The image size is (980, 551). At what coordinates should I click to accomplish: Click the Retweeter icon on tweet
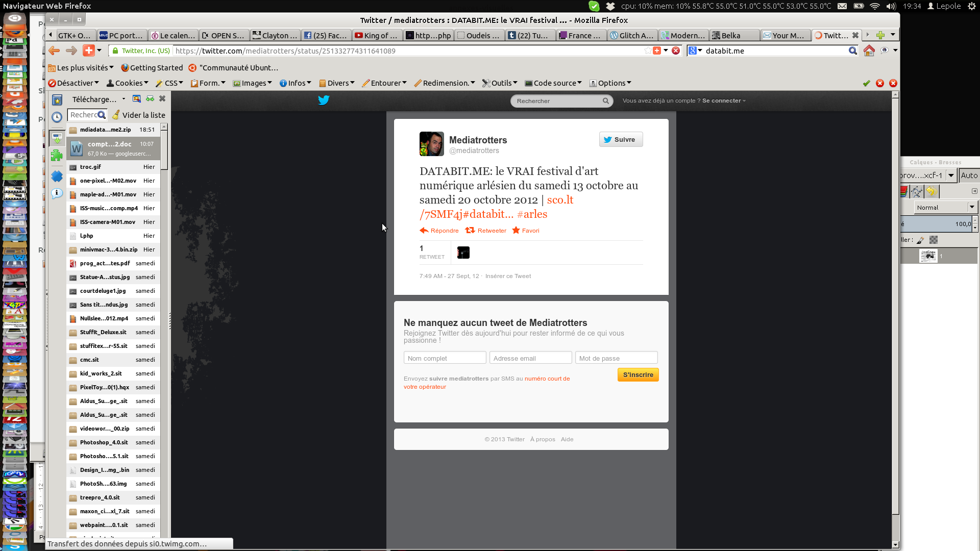(470, 231)
